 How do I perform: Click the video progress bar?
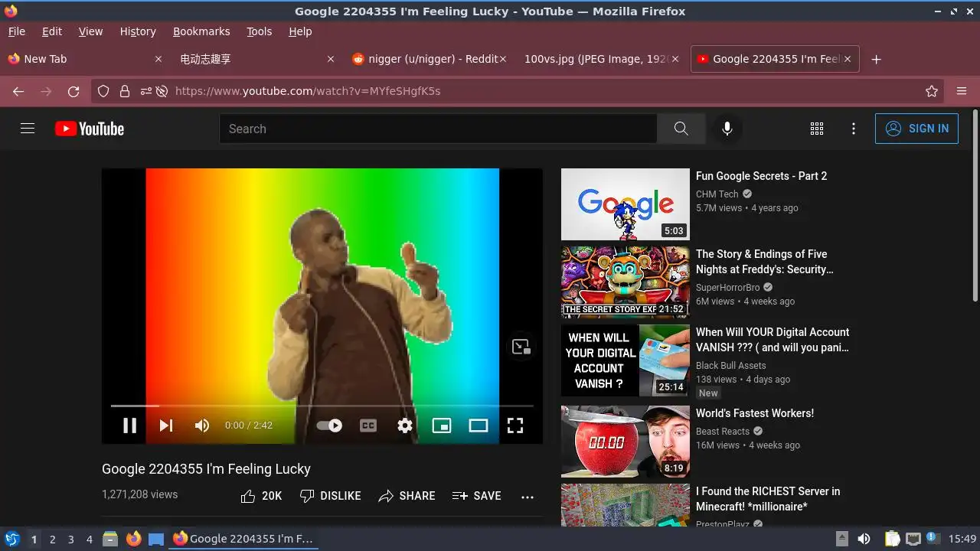coord(322,406)
